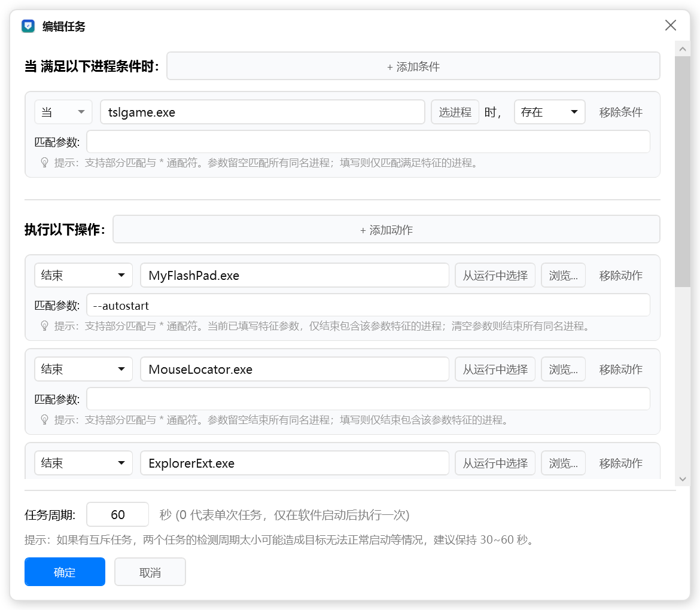
Task: Click 移除动作 for MouseLocator.exe
Action: tap(620, 369)
